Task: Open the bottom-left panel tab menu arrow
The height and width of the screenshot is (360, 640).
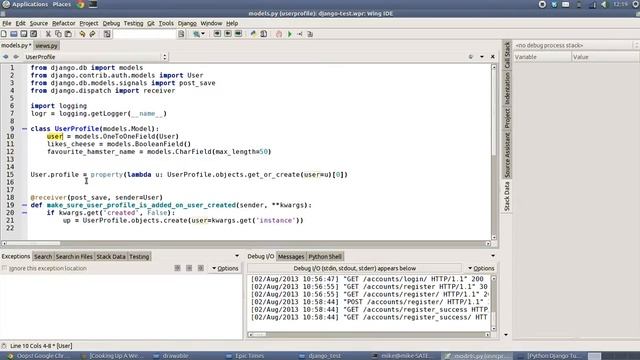Action: [x=237, y=256]
